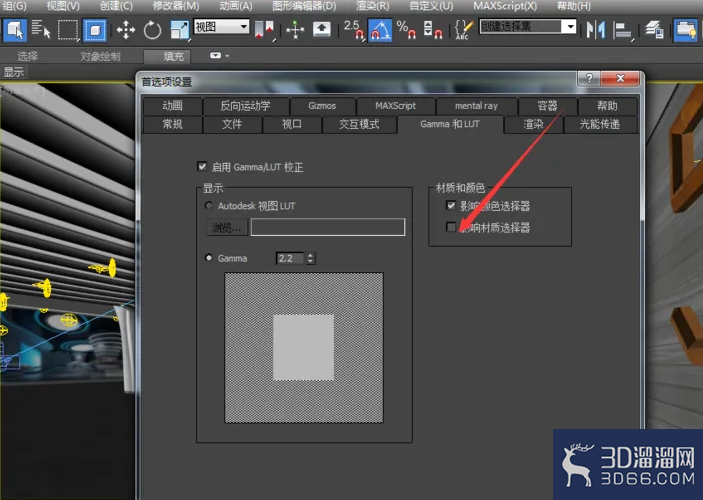The height and width of the screenshot is (500, 703).
Task: Select the 对象绘制 ribbon tab
Action: [100, 56]
